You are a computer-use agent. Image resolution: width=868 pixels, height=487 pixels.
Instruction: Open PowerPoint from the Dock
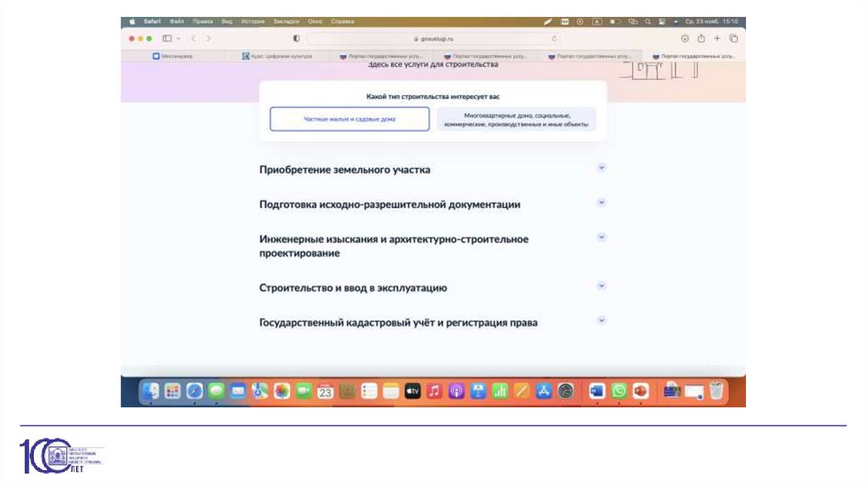641,391
